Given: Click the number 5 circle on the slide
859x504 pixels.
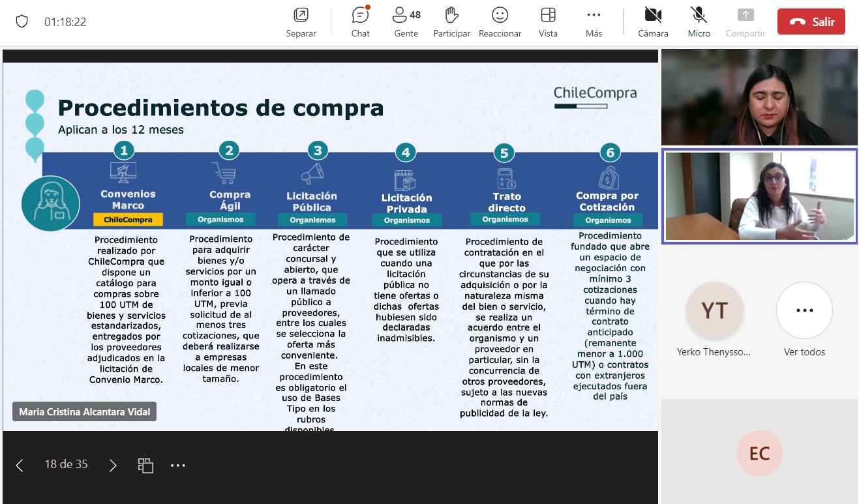Looking at the screenshot, I should click(504, 153).
